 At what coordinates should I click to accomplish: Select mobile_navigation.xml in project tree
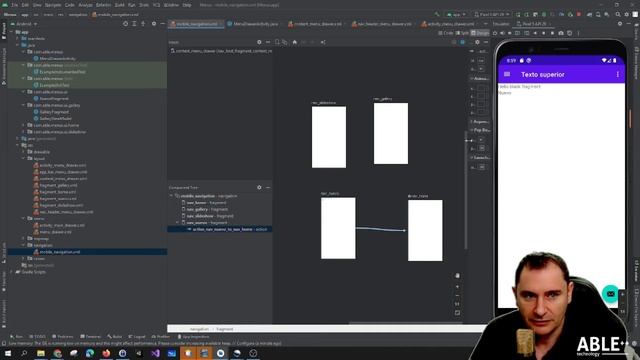60,252
